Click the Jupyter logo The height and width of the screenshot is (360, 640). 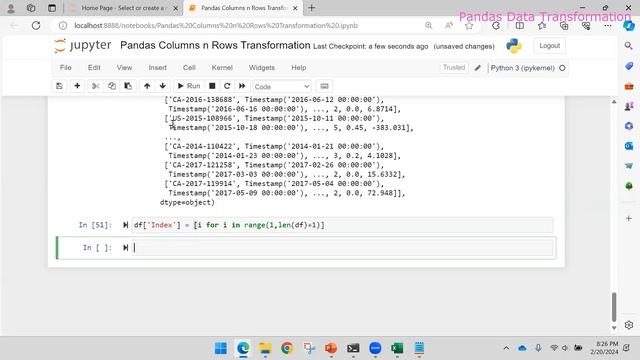pos(83,45)
